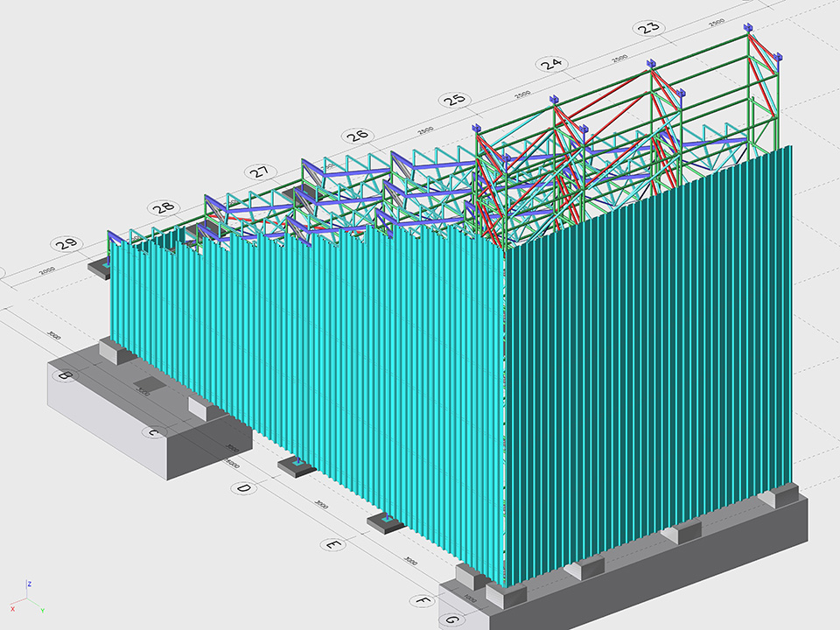Viewport: 840px width, 630px height.
Task: Select grid line label 28
Action: 163,208
